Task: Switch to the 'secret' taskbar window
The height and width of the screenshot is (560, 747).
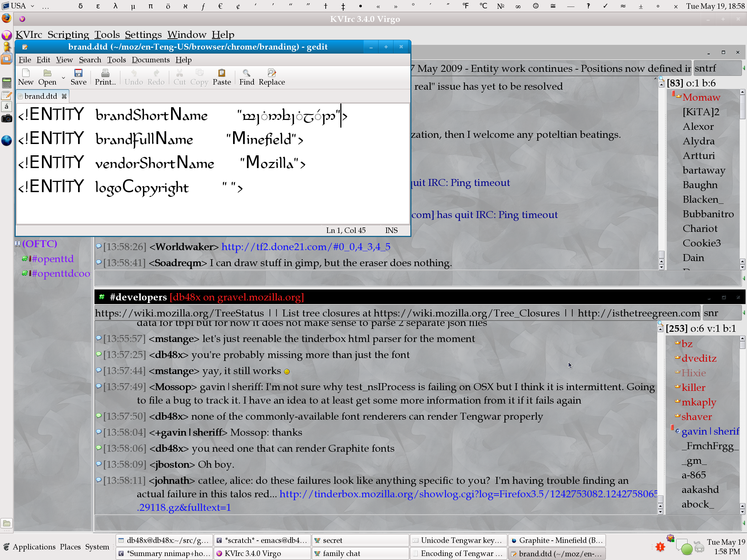Action: pos(360,540)
